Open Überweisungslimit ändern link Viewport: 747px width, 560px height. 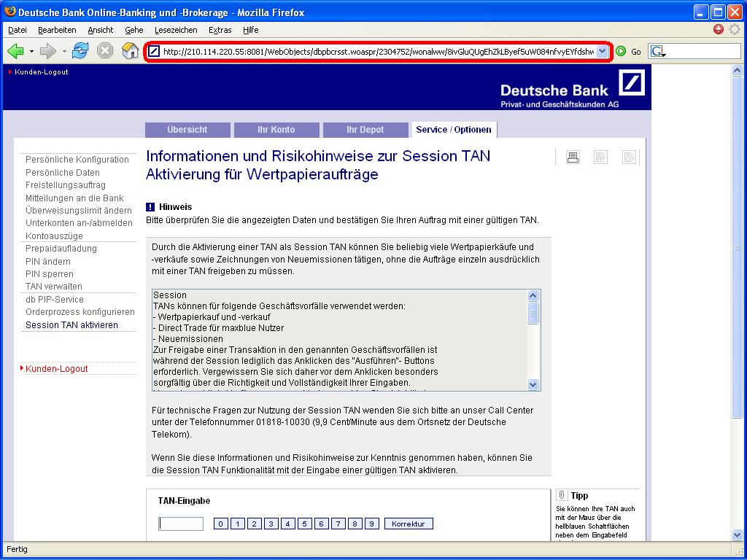79,211
